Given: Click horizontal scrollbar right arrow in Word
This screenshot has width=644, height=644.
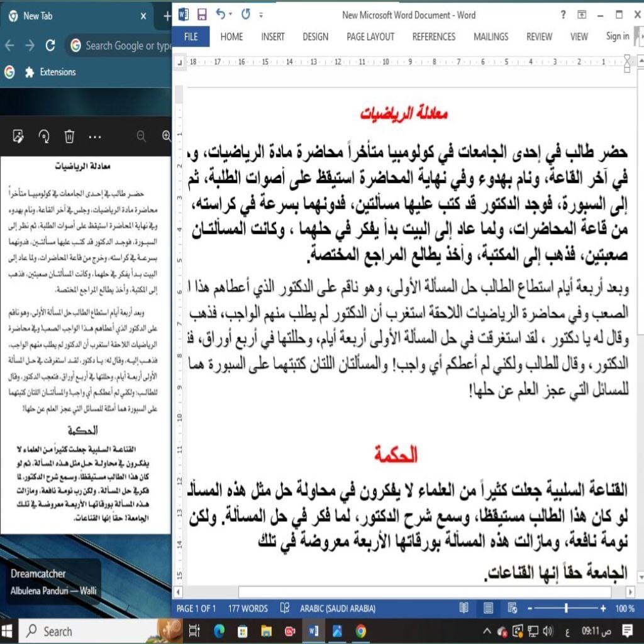Looking at the screenshot, I should tap(630, 592).
